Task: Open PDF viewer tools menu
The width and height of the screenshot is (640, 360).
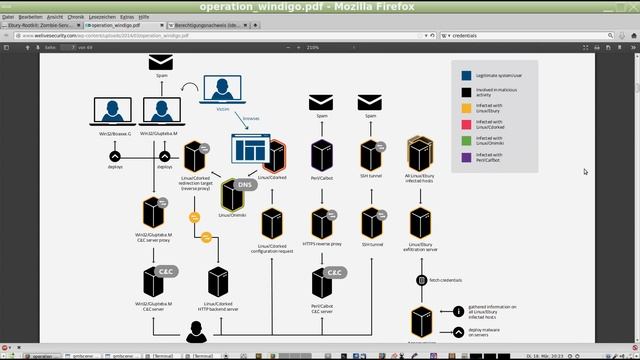Action: [x=633, y=47]
